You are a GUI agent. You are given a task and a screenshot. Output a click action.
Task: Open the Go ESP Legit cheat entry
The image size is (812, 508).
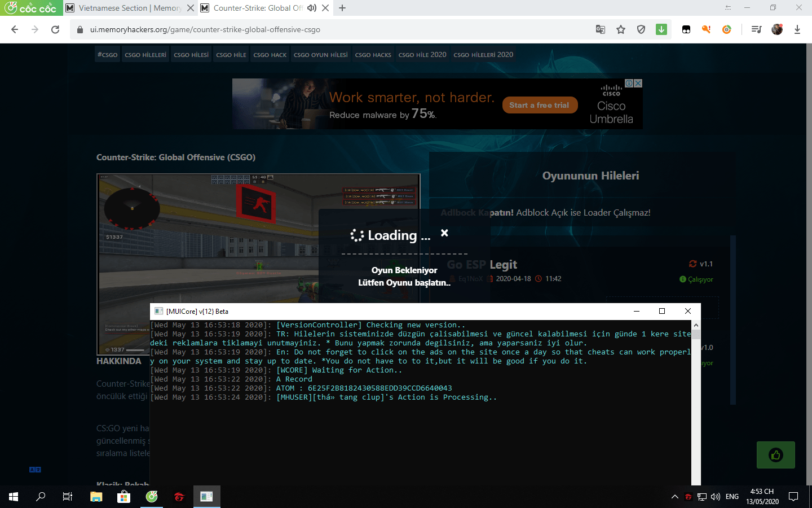[x=482, y=264]
